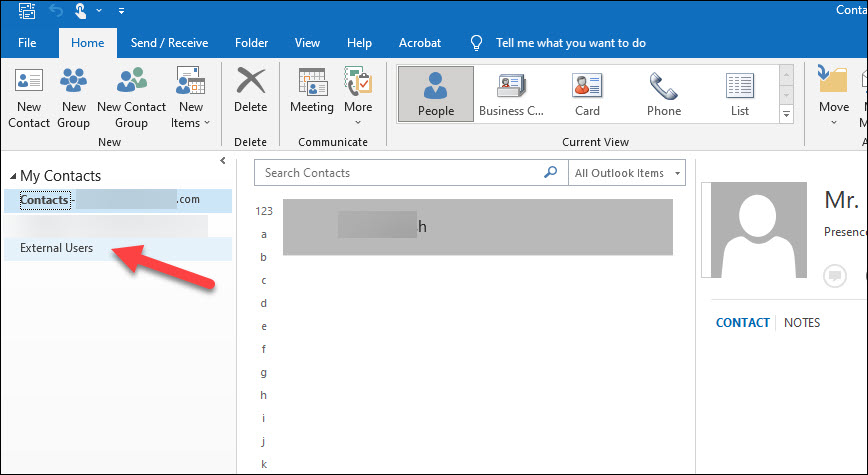Screen dimensions: 868x475
Task: Jump to letter e in index
Action: pyautogui.click(x=264, y=326)
